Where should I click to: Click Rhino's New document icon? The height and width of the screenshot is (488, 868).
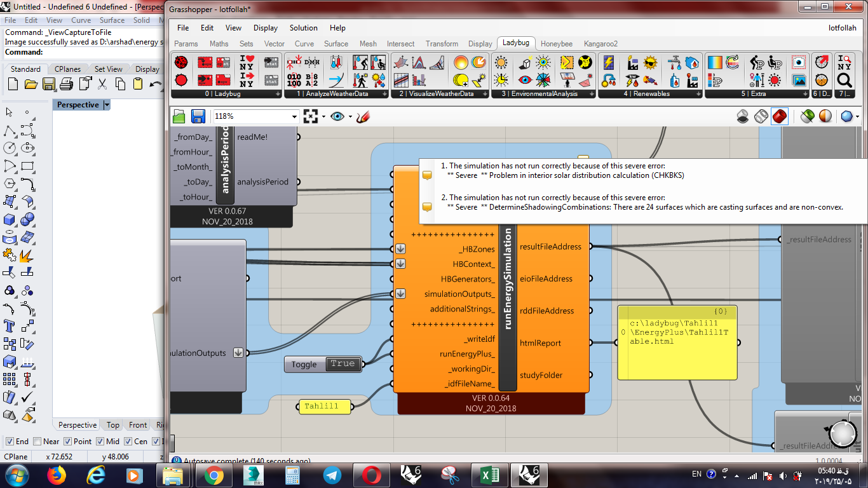[13, 84]
